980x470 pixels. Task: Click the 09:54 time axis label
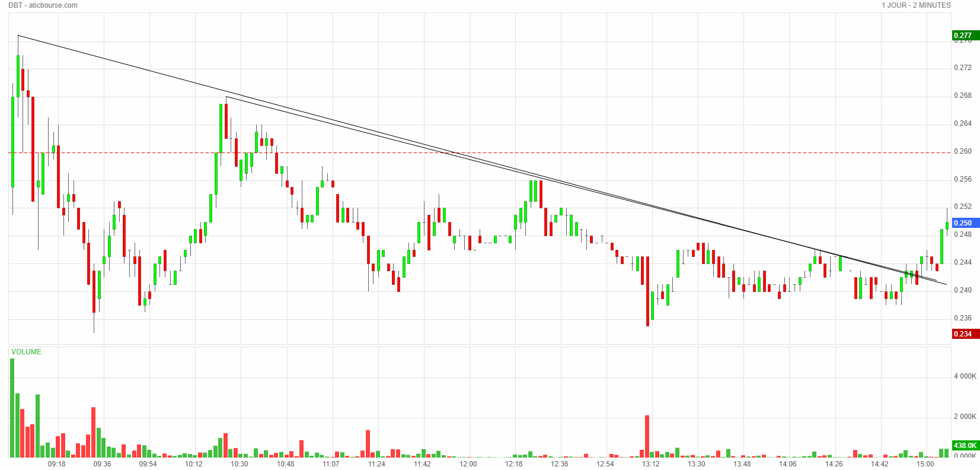tap(148, 464)
